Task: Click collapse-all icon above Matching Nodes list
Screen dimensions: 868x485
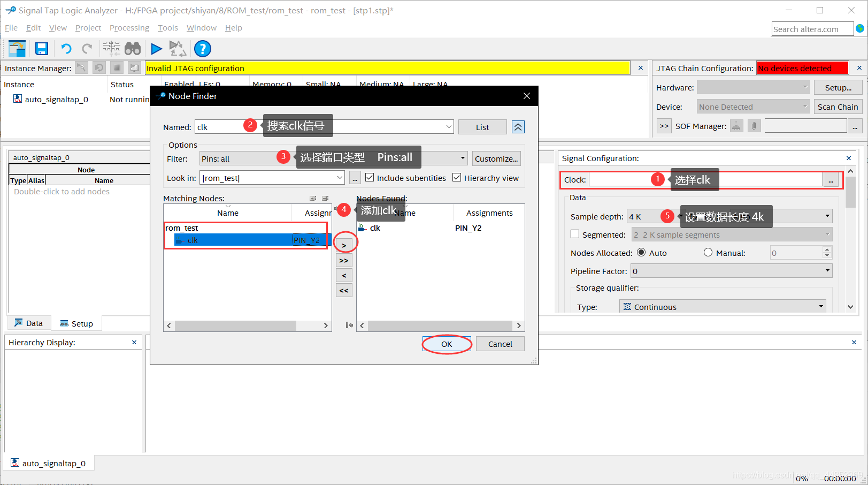Action: tap(325, 198)
